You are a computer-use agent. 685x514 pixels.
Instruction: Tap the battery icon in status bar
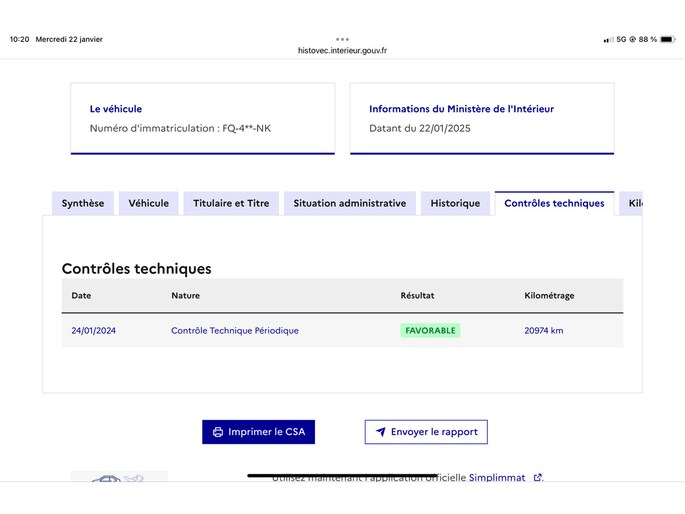click(667, 39)
